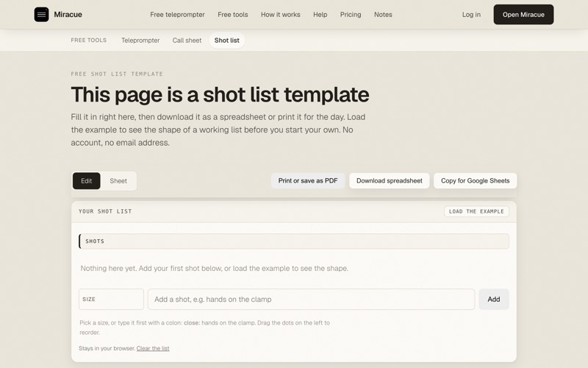
Task: Click the Add button
Action: pyautogui.click(x=493, y=300)
